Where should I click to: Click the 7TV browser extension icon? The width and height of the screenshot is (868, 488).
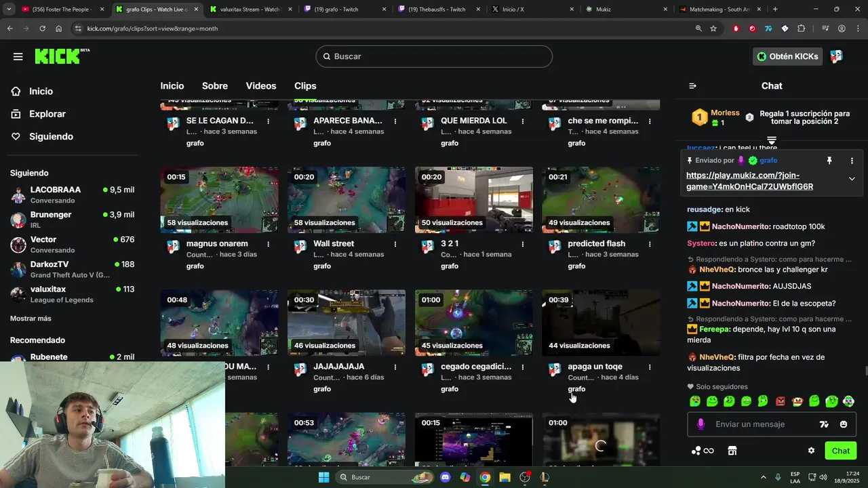tap(768, 28)
